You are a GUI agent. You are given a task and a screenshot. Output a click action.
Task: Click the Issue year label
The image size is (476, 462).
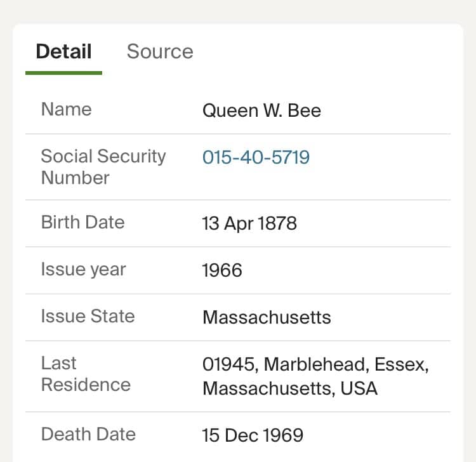click(83, 269)
